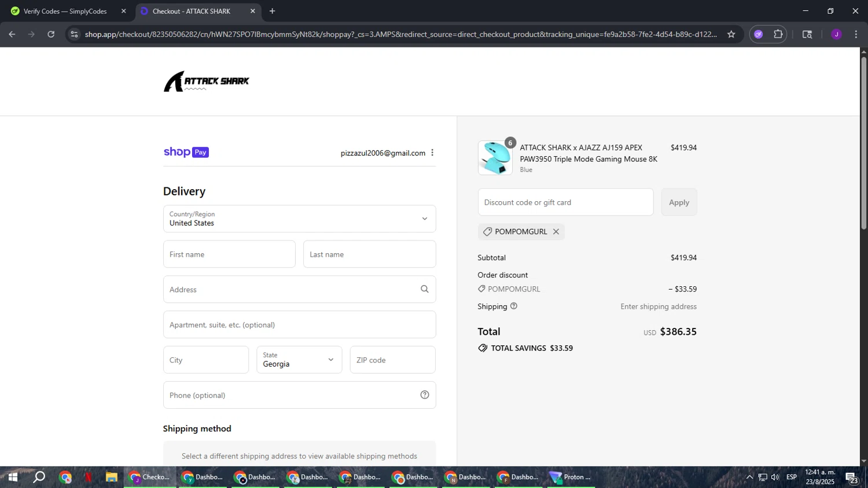Click the product title ATTACK SHARK x AJAZZ

click(589, 153)
